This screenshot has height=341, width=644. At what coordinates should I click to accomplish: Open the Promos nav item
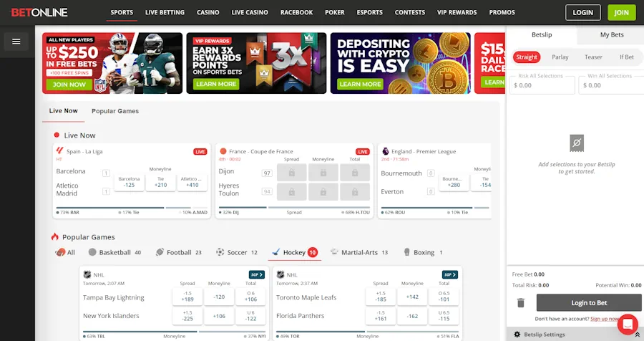[x=502, y=12]
